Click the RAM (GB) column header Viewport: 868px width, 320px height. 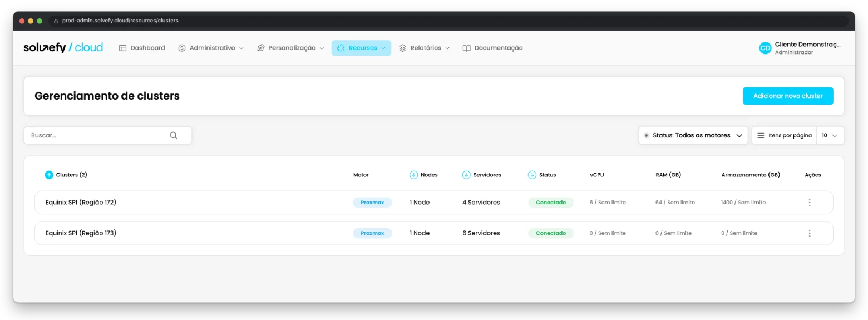point(668,175)
